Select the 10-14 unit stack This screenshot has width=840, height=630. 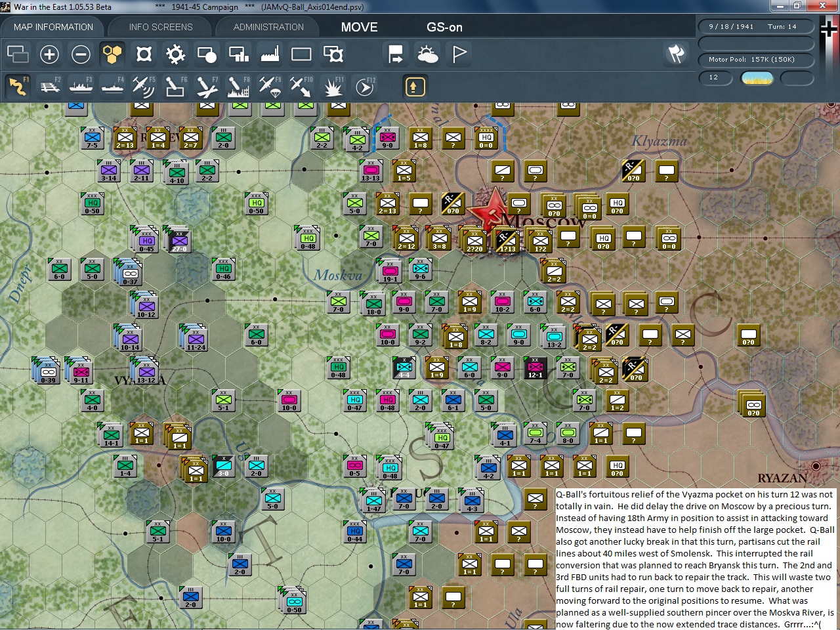(129, 338)
